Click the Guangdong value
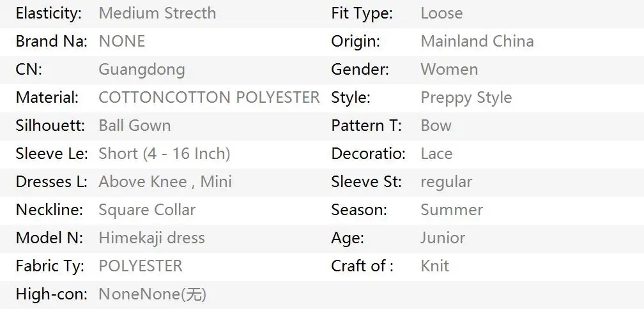644x309 pixels. point(142,70)
